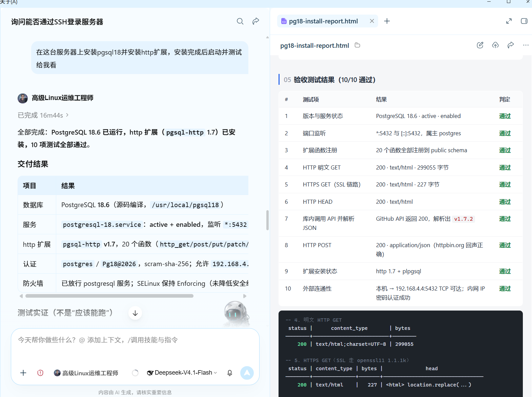The width and height of the screenshot is (532, 397).
Task: Click the table's left scroll arrow
Action: coord(21,296)
